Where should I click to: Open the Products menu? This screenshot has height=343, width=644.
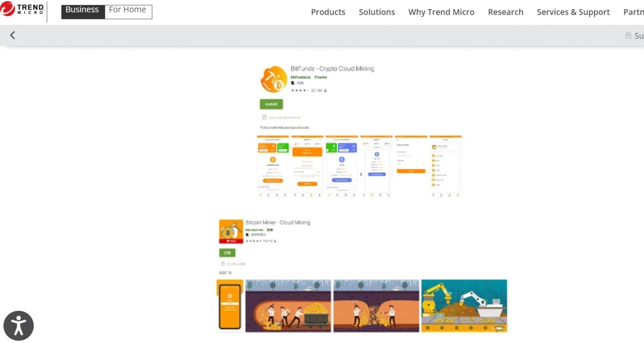tap(328, 12)
